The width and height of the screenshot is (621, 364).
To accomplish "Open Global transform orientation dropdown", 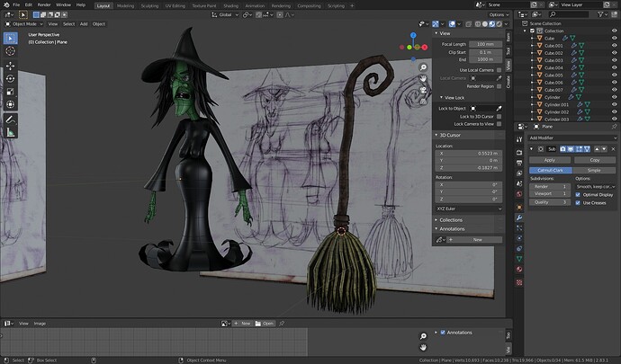I will [225, 14].
